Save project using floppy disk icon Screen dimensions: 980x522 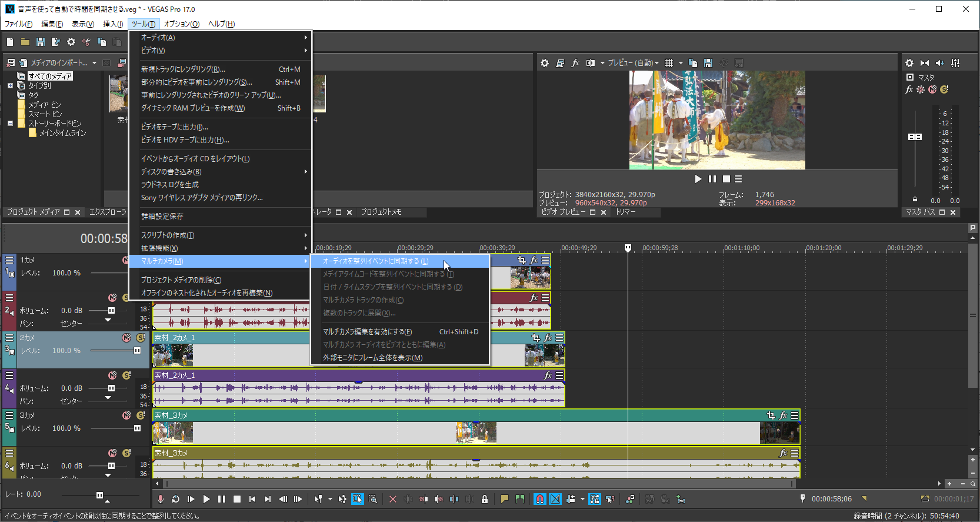[x=41, y=42]
